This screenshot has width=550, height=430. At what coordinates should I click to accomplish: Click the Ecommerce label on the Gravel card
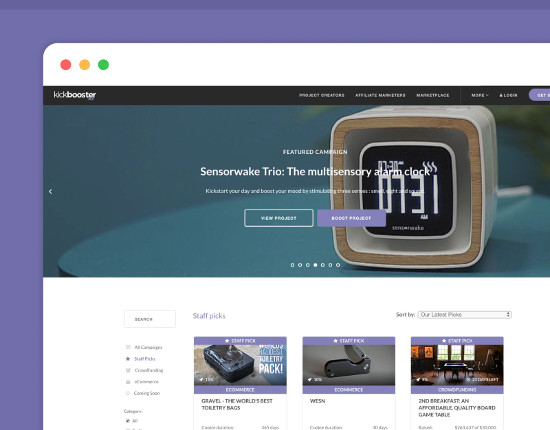240,390
